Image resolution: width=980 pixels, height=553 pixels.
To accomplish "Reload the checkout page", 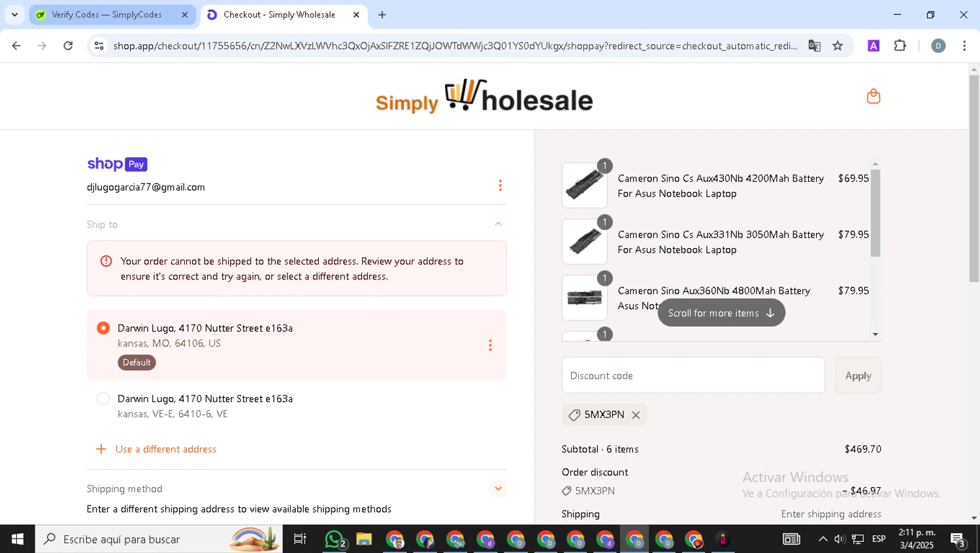I will click(68, 46).
